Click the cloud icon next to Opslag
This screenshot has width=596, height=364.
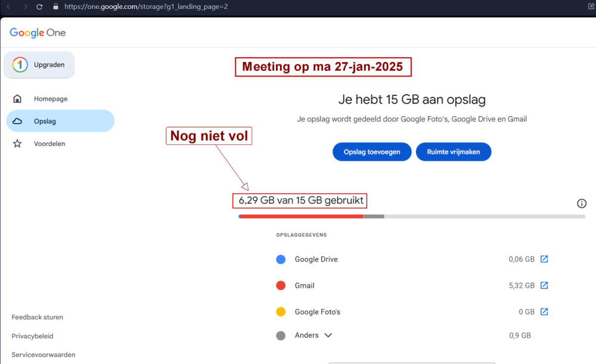click(x=17, y=120)
